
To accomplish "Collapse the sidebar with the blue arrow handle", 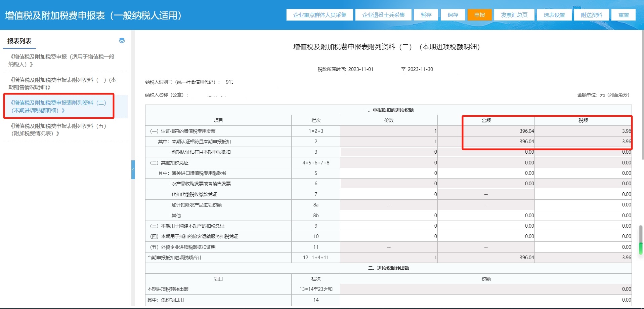I will point(133,170).
